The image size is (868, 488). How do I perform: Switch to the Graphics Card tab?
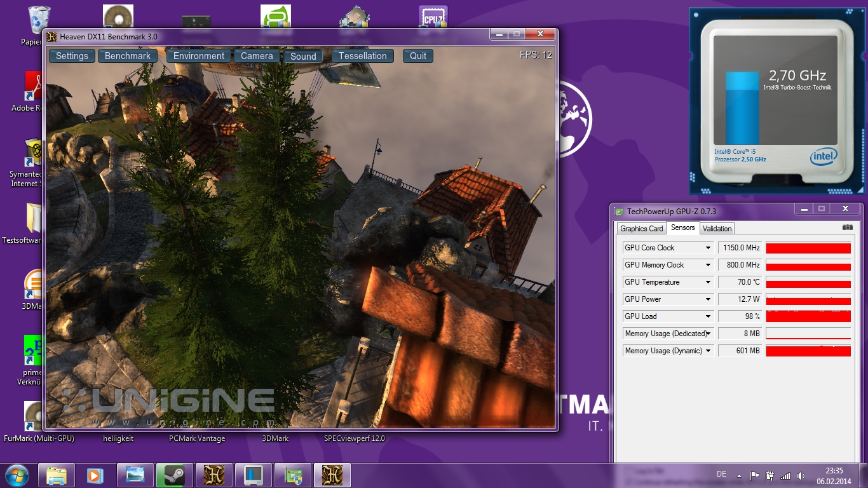click(x=642, y=229)
